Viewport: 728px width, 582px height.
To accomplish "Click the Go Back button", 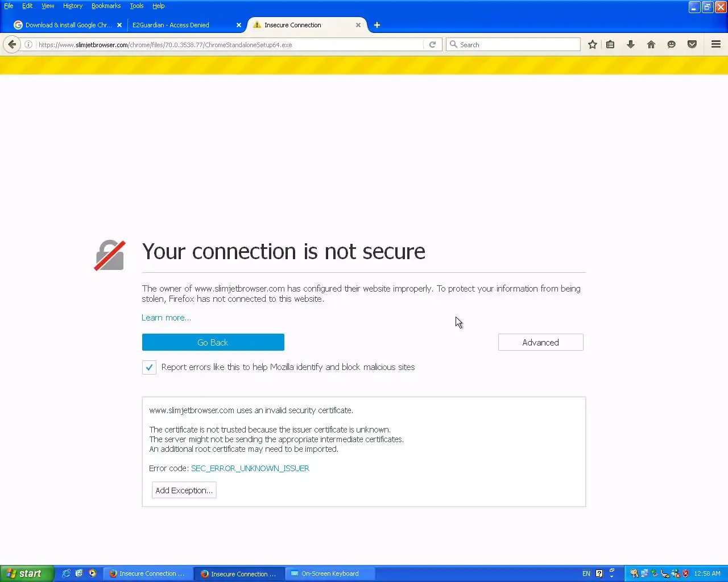I will point(213,342).
